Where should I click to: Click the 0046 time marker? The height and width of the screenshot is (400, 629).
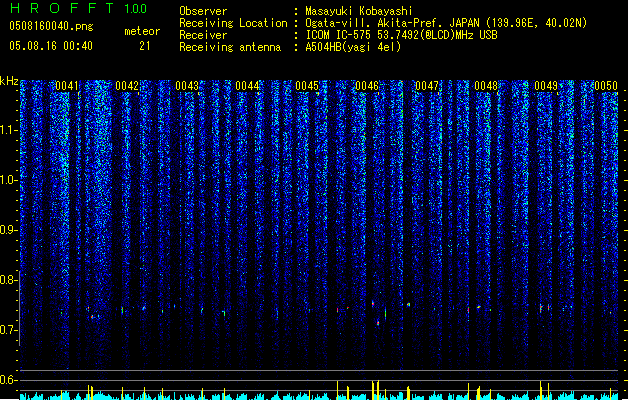coord(367,86)
